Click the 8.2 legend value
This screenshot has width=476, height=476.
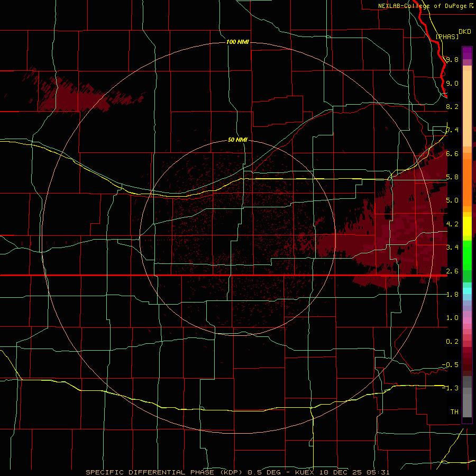[x=452, y=107]
